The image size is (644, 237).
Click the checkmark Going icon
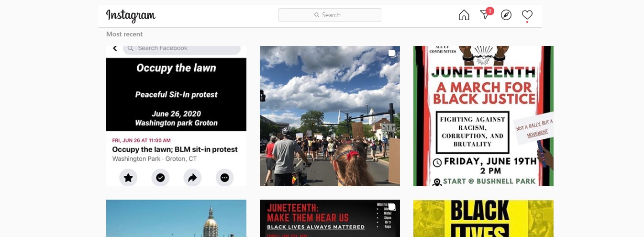click(160, 178)
